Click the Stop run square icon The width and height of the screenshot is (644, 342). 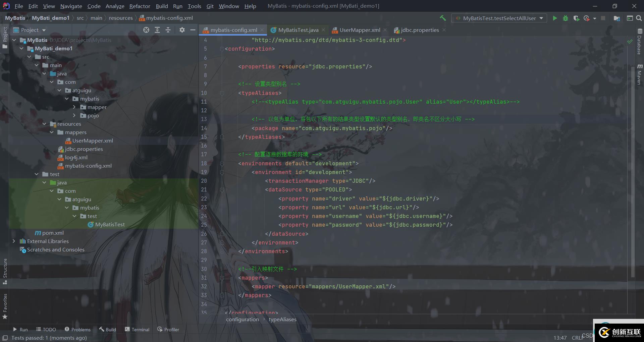click(x=603, y=18)
